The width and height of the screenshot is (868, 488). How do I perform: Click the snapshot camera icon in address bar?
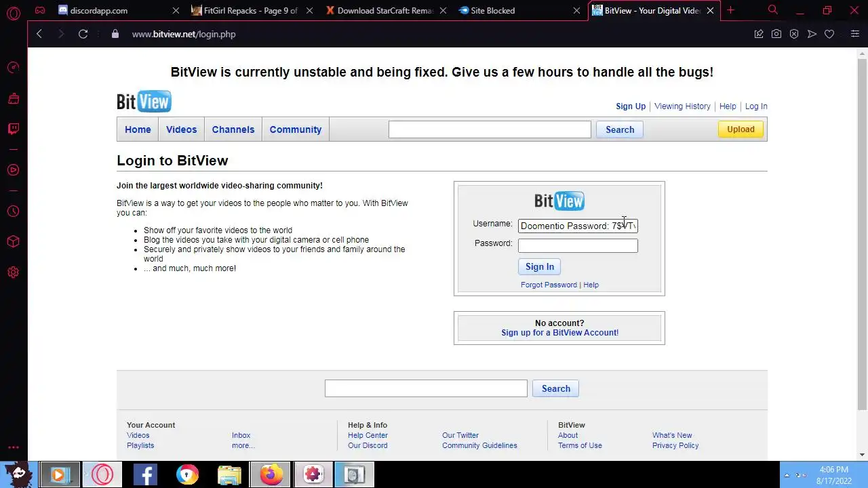pos(776,34)
